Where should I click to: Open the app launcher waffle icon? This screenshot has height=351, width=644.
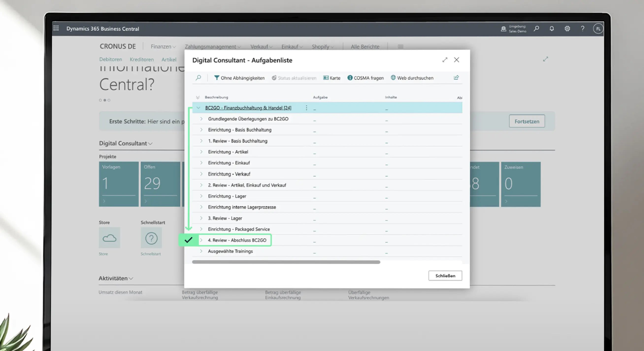coord(56,28)
